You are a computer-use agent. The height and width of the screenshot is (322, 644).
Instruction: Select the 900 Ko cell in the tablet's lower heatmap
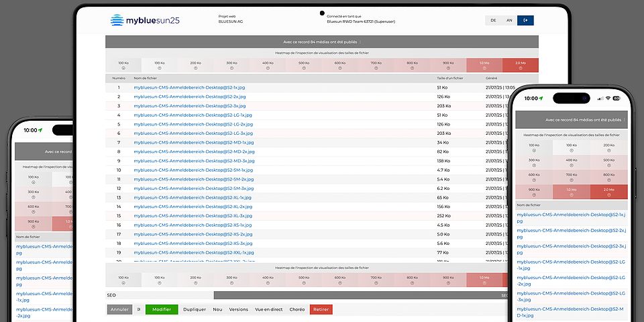point(449,280)
